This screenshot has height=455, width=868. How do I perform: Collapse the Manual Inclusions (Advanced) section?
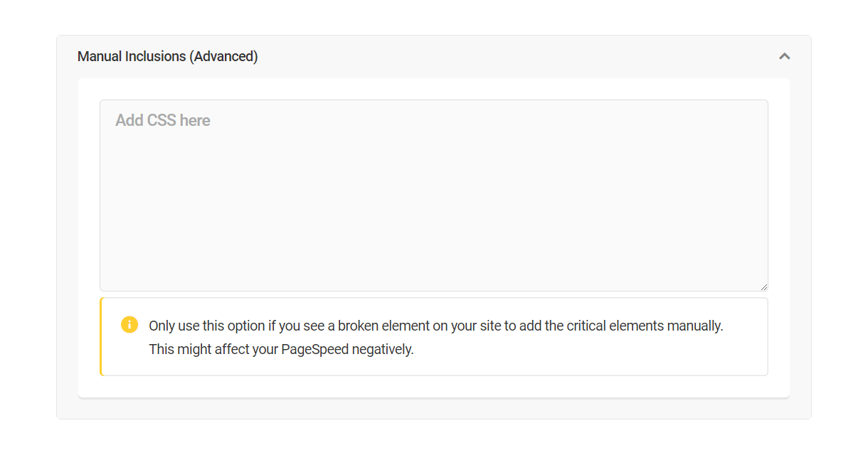(x=784, y=56)
